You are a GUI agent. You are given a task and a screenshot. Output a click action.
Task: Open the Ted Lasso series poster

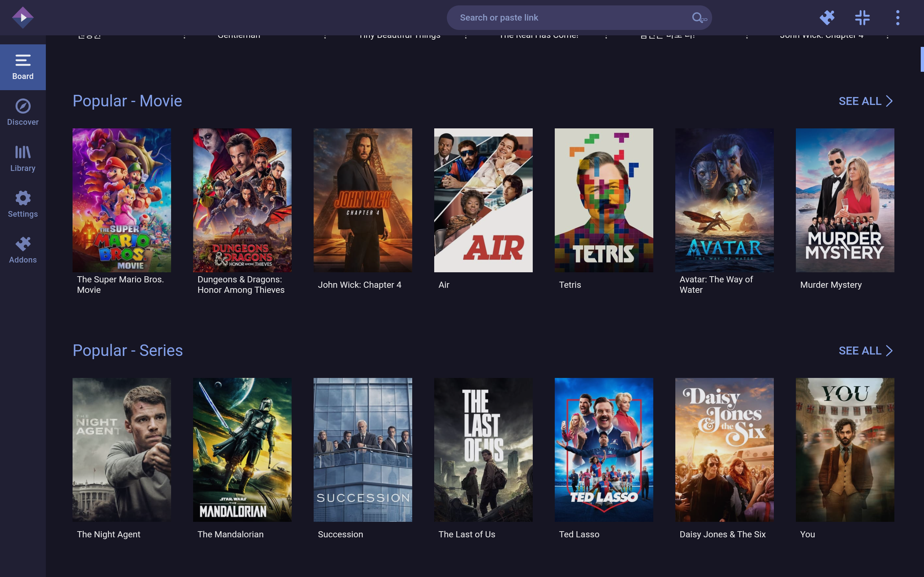point(603,450)
